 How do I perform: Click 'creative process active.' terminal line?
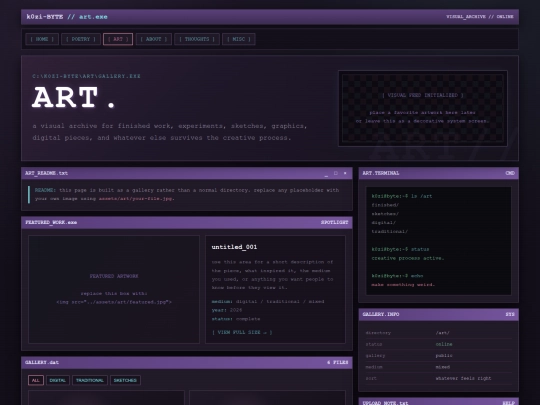tap(408, 258)
